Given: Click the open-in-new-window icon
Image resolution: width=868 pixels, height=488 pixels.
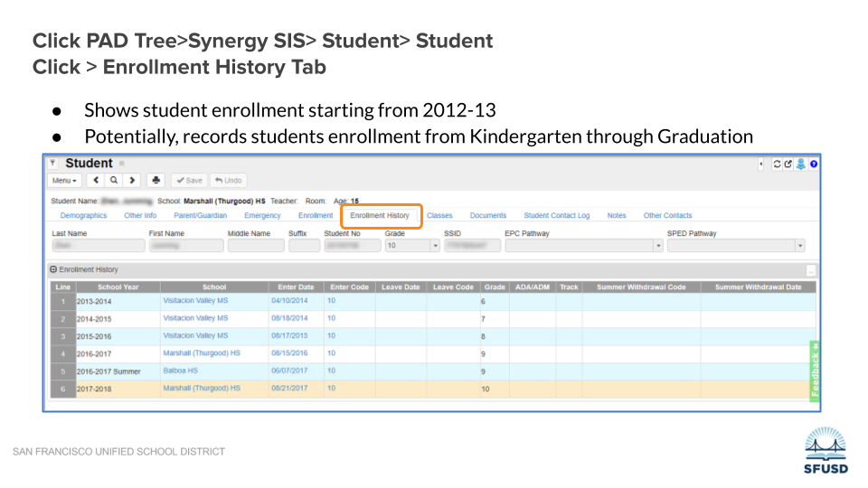Looking at the screenshot, I should pos(788,164).
